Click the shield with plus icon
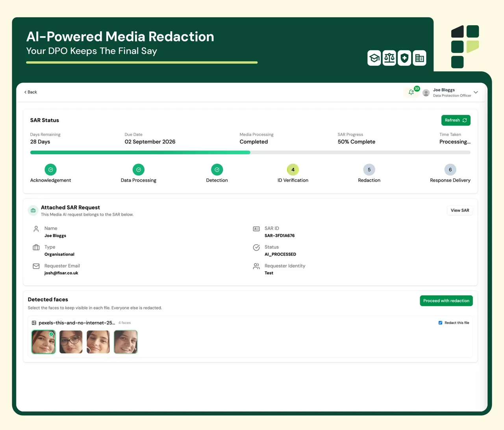The height and width of the screenshot is (430, 504). click(404, 58)
